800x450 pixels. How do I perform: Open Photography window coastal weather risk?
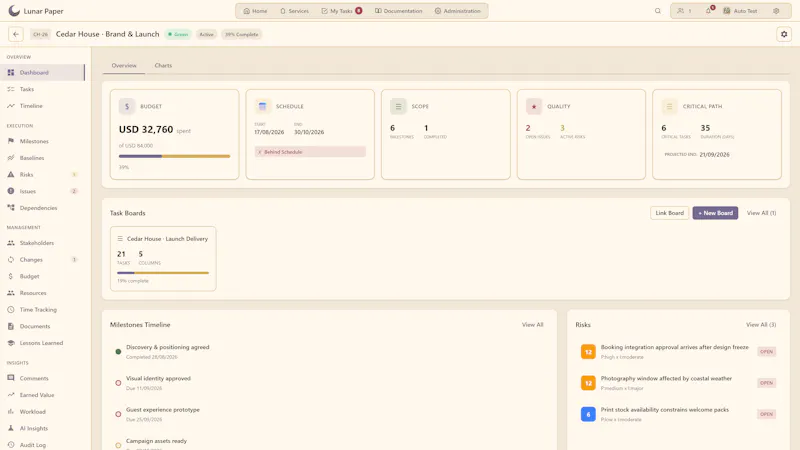click(678, 383)
